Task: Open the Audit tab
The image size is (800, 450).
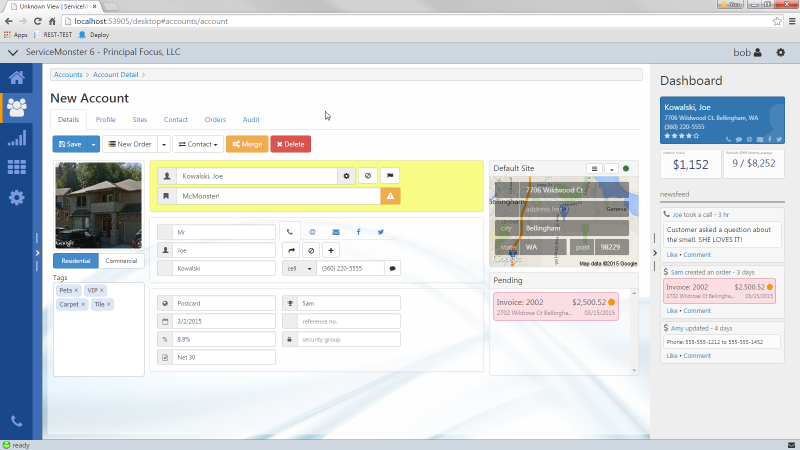Action: coord(251,119)
